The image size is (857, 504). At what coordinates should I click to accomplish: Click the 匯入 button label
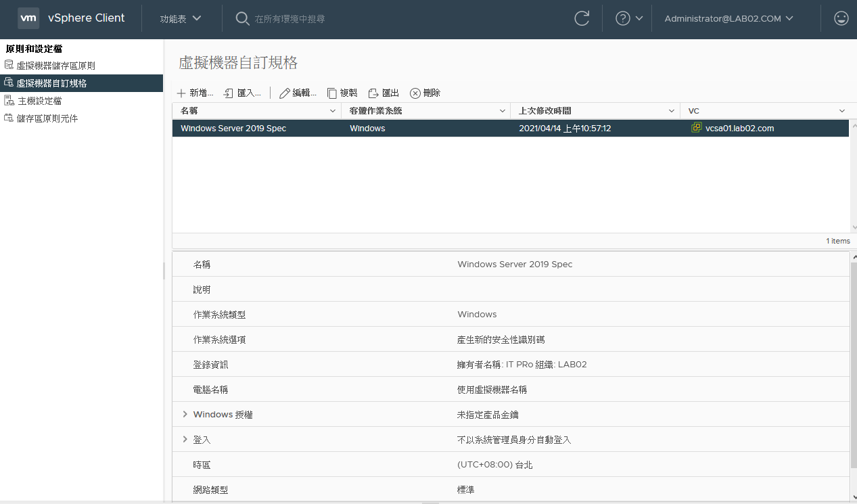pos(249,93)
